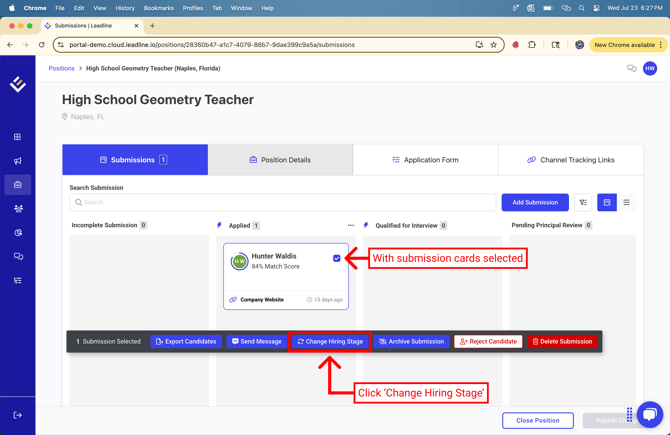Open the HW user avatar menu
This screenshot has width=670, height=435.
coord(650,69)
